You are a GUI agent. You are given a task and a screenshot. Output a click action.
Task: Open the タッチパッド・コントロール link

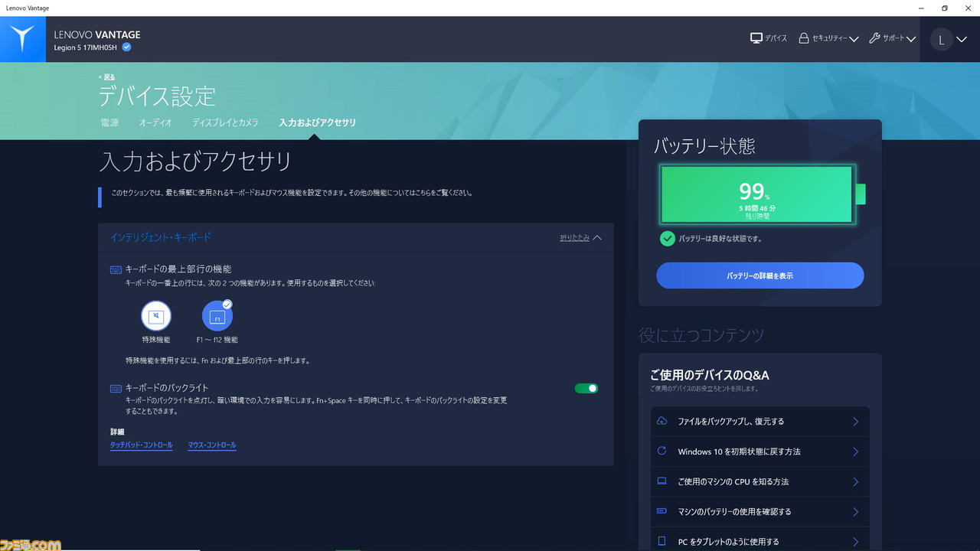[142, 445]
